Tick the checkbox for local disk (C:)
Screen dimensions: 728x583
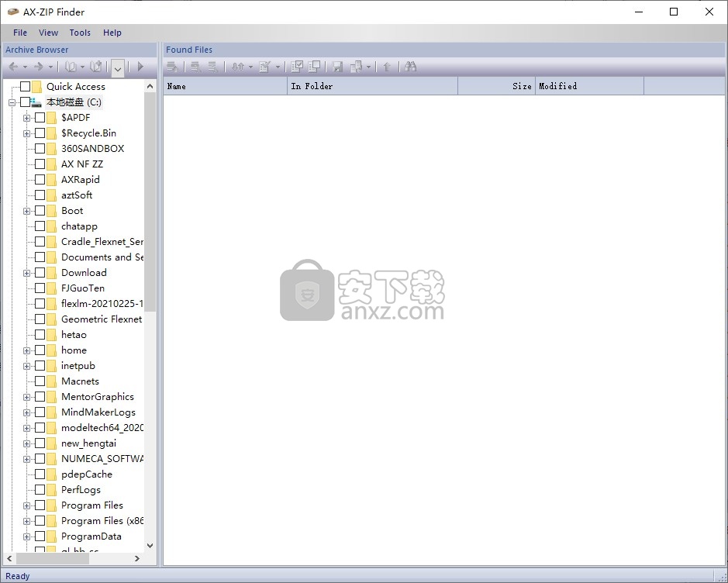[25, 102]
